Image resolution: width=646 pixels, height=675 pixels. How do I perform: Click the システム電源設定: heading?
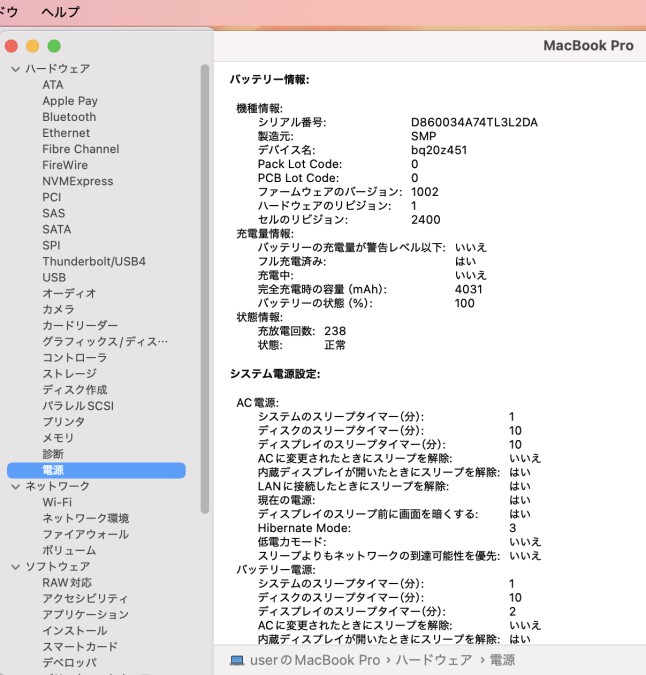point(275,374)
